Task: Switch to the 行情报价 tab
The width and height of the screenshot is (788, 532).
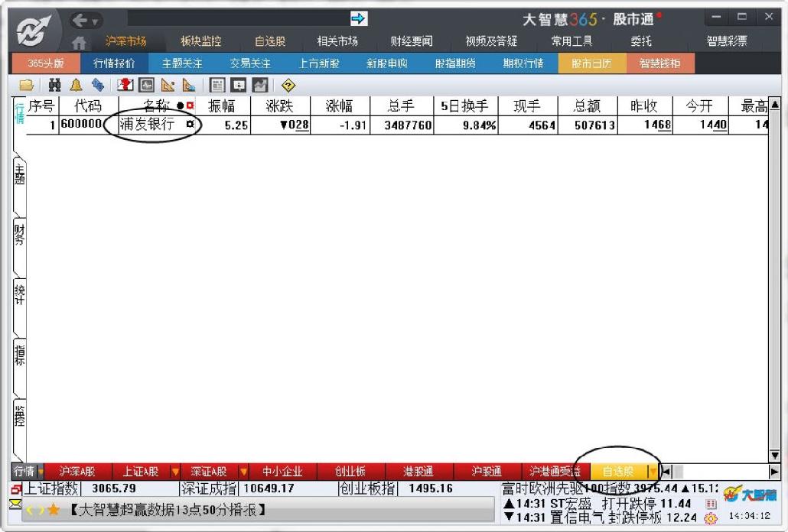Action: (114, 63)
